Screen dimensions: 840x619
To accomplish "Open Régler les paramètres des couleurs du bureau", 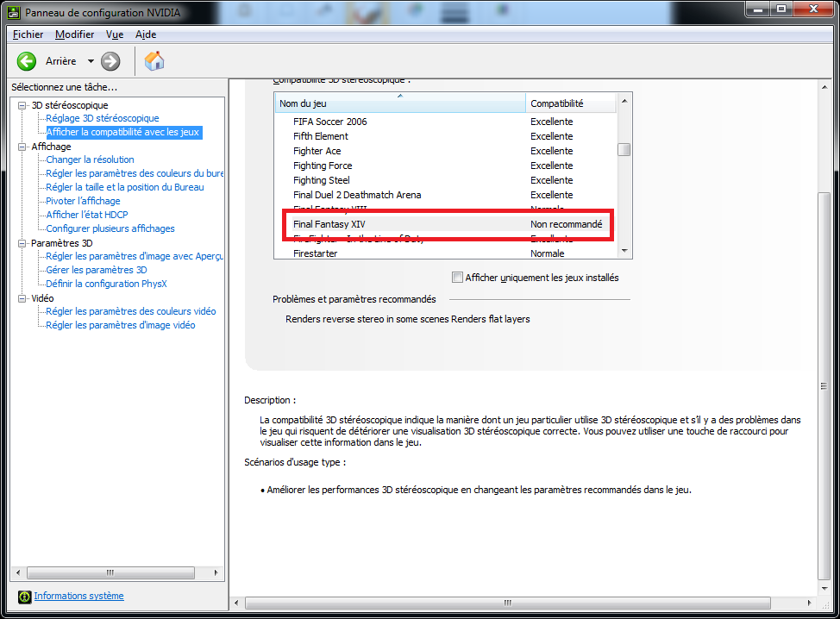I will [135, 173].
